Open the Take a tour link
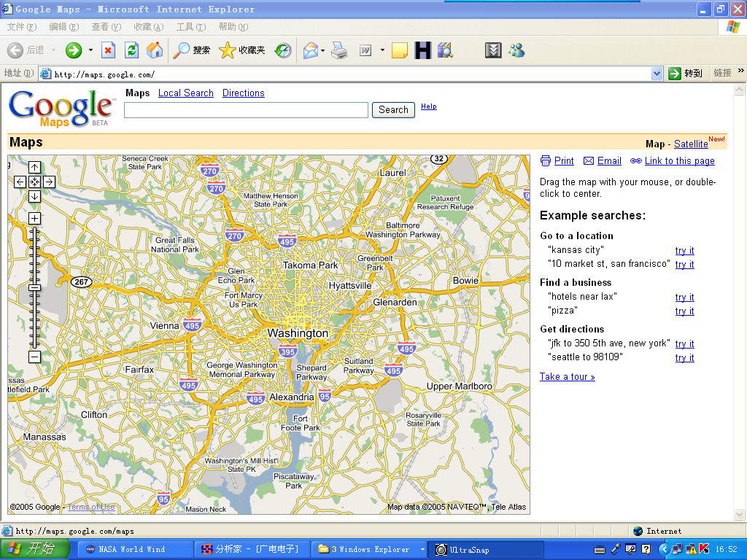Image resolution: width=747 pixels, height=560 pixels. click(x=567, y=377)
